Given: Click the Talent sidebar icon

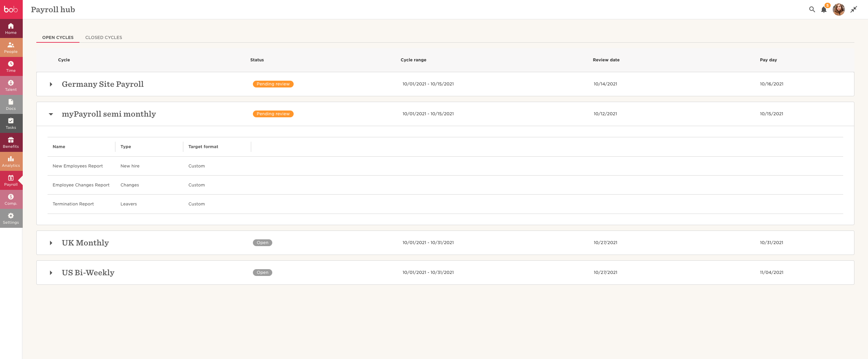Looking at the screenshot, I should coord(11,85).
